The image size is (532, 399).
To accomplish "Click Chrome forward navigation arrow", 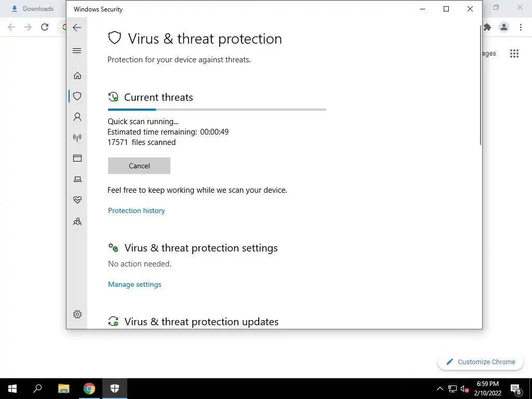I will [28, 27].
